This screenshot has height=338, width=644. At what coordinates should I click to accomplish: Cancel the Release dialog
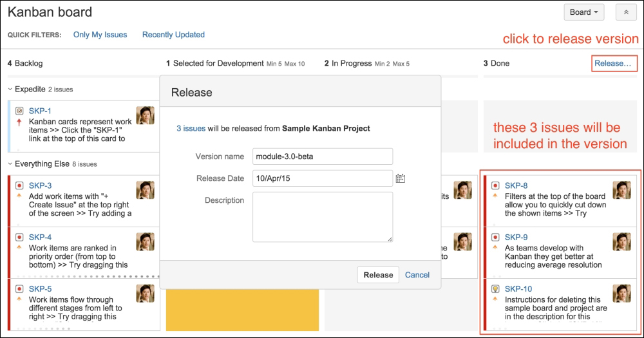point(417,275)
